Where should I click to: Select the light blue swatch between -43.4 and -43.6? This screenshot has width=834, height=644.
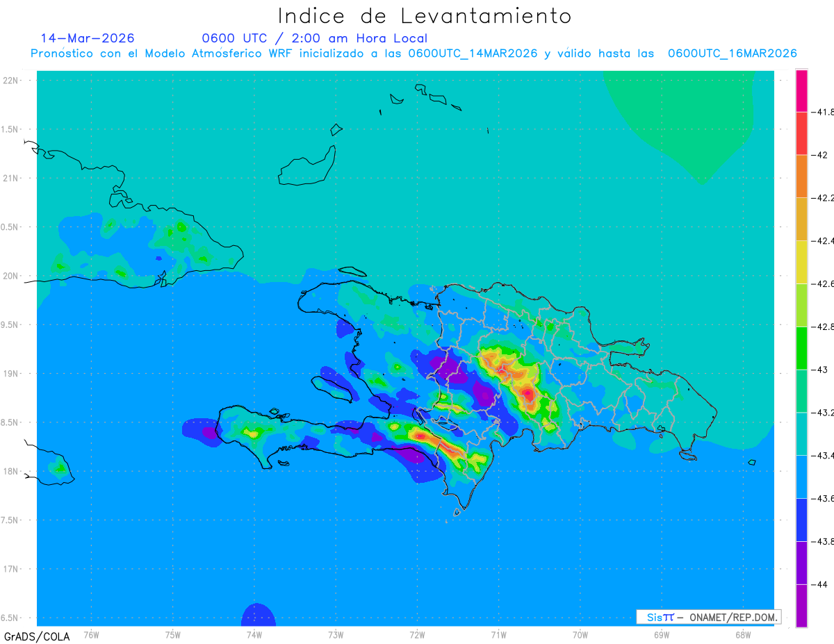point(801,477)
